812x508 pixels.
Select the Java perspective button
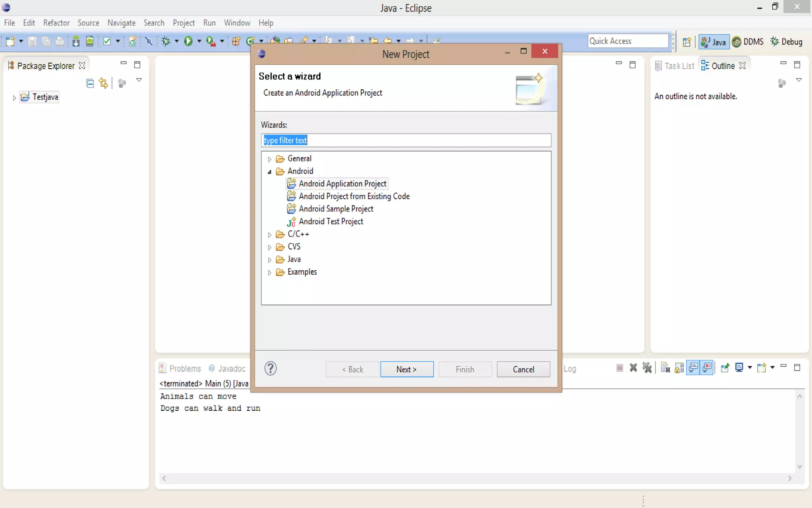[x=714, y=42]
